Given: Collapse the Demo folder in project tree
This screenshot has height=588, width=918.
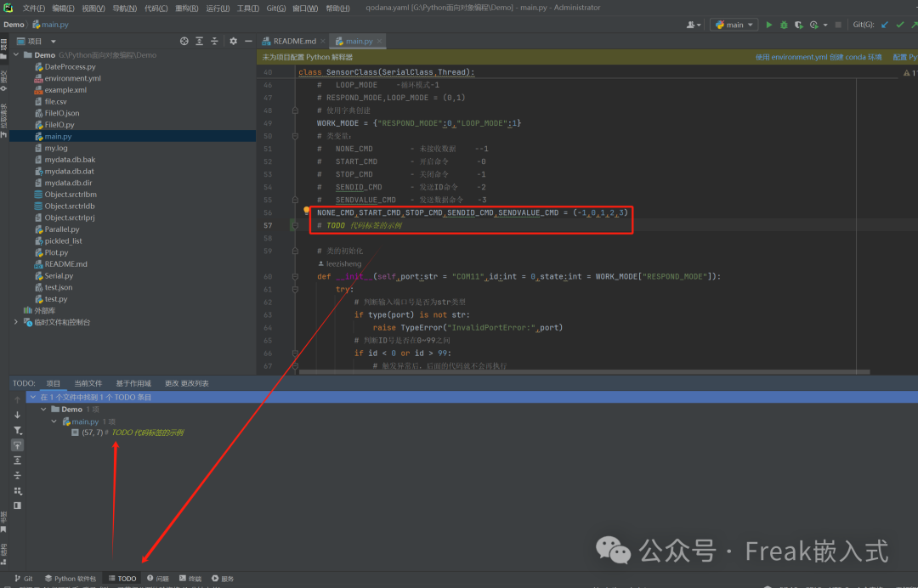Looking at the screenshot, I should coord(16,55).
